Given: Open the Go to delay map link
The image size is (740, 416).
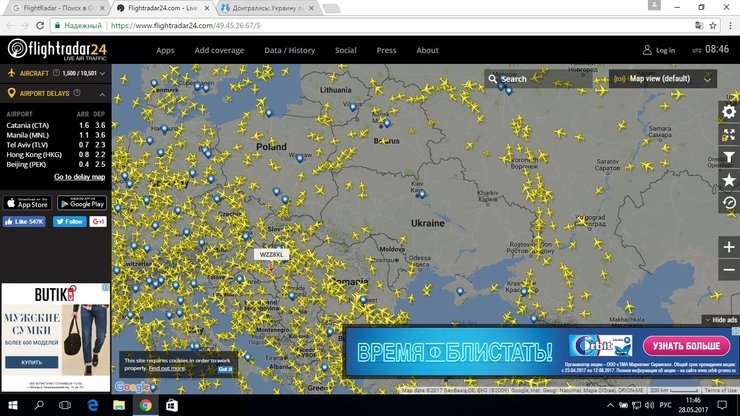Looking at the screenshot, I should tap(79, 177).
